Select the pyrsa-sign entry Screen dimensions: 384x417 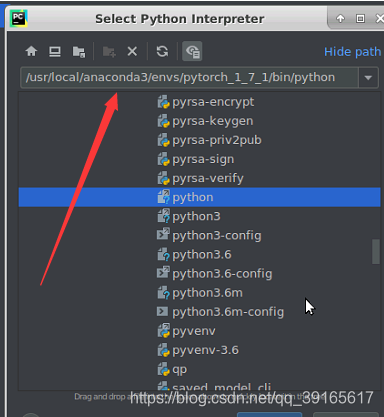(199, 159)
